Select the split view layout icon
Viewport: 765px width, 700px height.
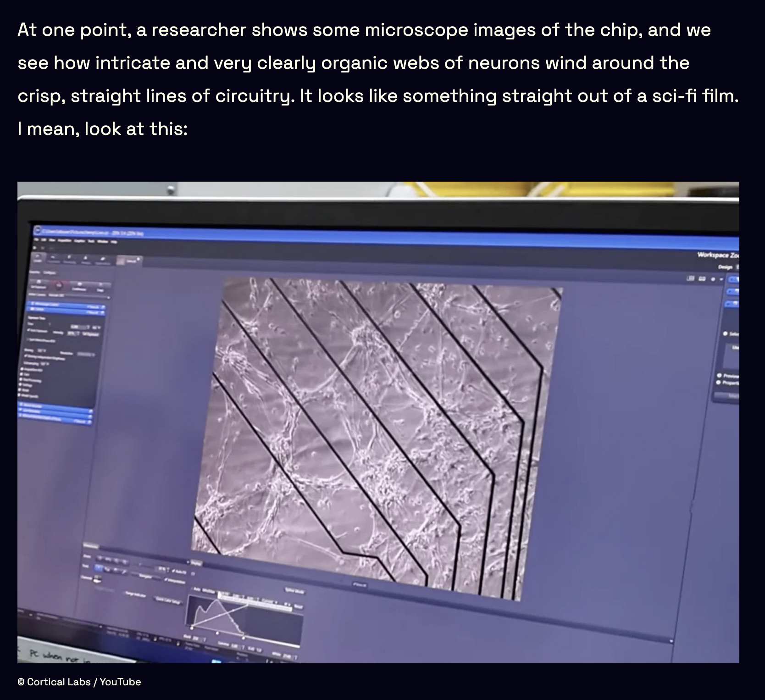[x=690, y=278]
